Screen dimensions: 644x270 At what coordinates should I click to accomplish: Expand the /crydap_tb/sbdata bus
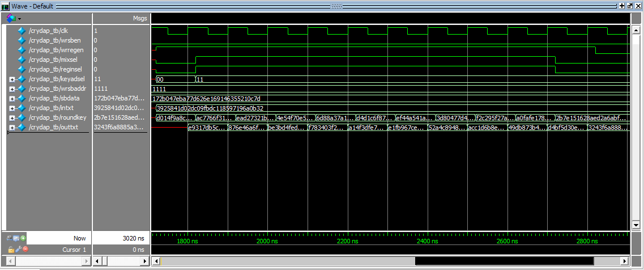12,99
